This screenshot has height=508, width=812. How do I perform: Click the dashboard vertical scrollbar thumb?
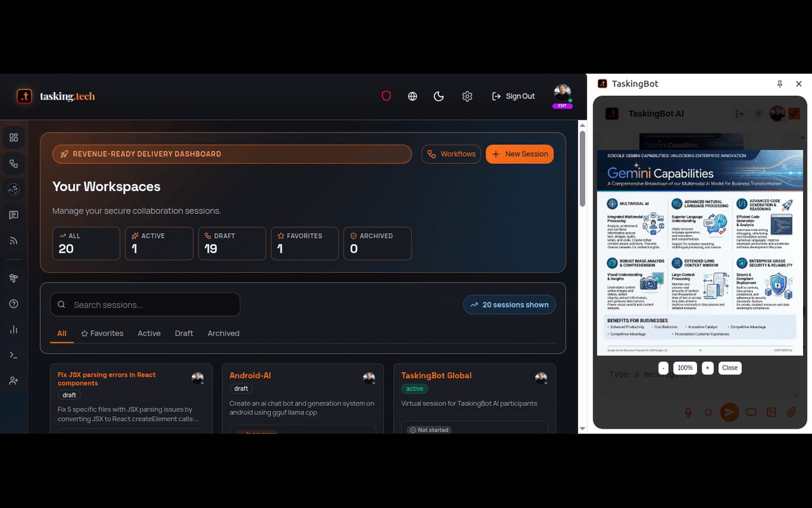(582, 168)
